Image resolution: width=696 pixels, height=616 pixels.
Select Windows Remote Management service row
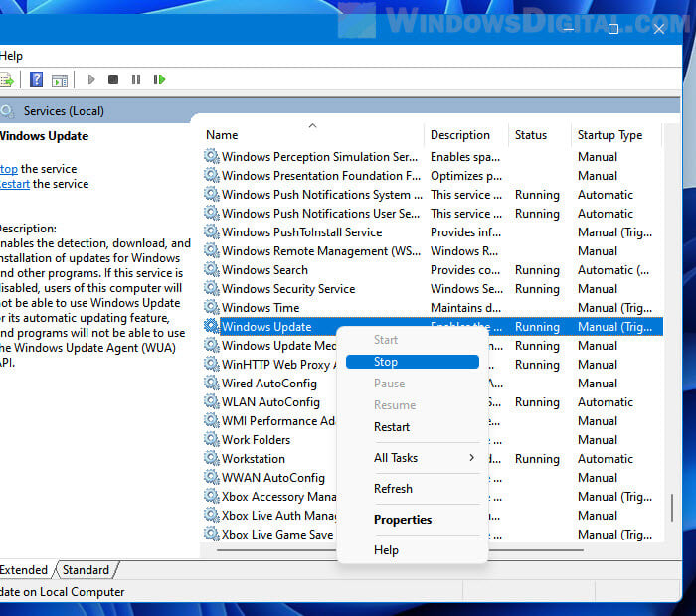point(433,251)
